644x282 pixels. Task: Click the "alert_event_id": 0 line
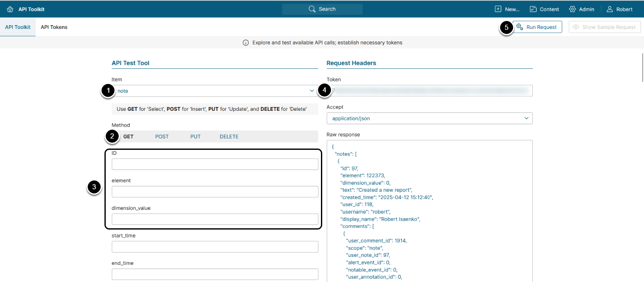pos(368,262)
